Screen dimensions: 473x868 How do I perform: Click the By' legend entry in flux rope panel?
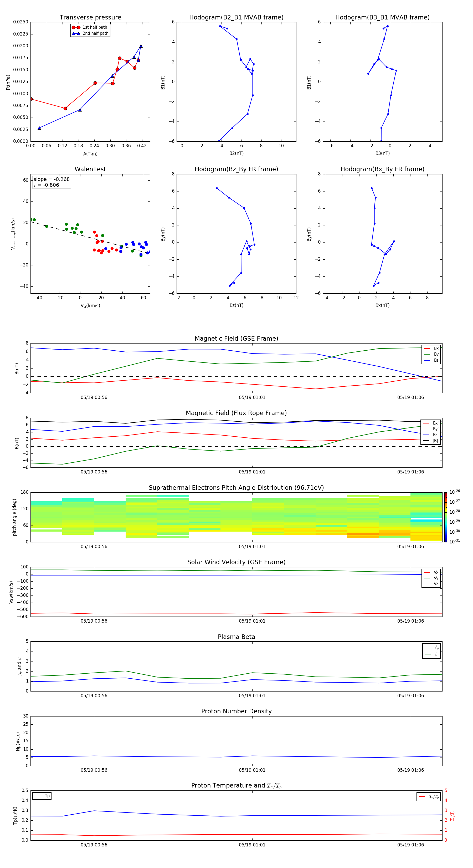tap(431, 429)
